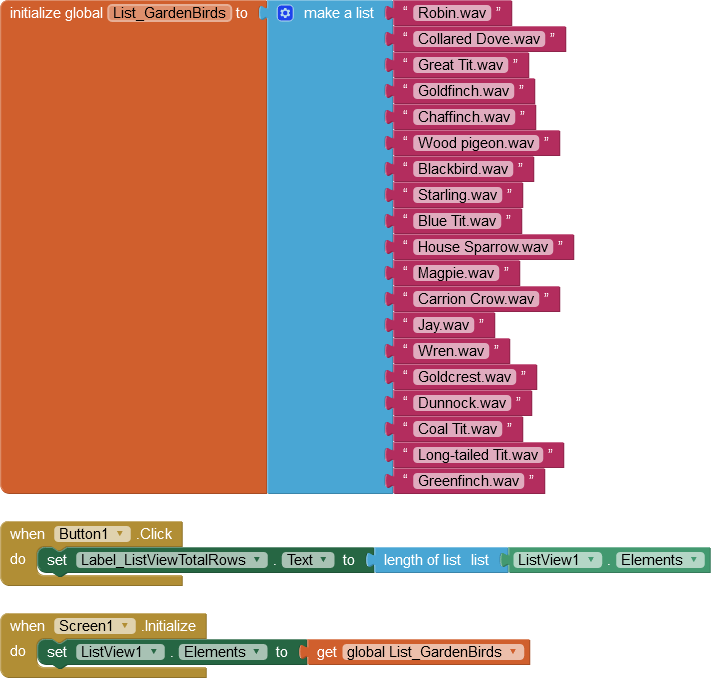Click the blue mutator gear on make a list
This screenshot has width=711, height=678.
click(x=285, y=13)
